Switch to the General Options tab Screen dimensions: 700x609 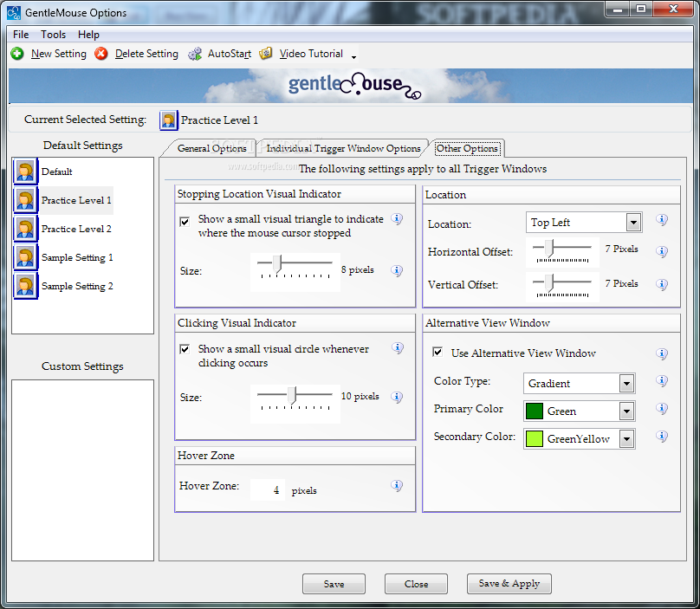tap(211, 148)
